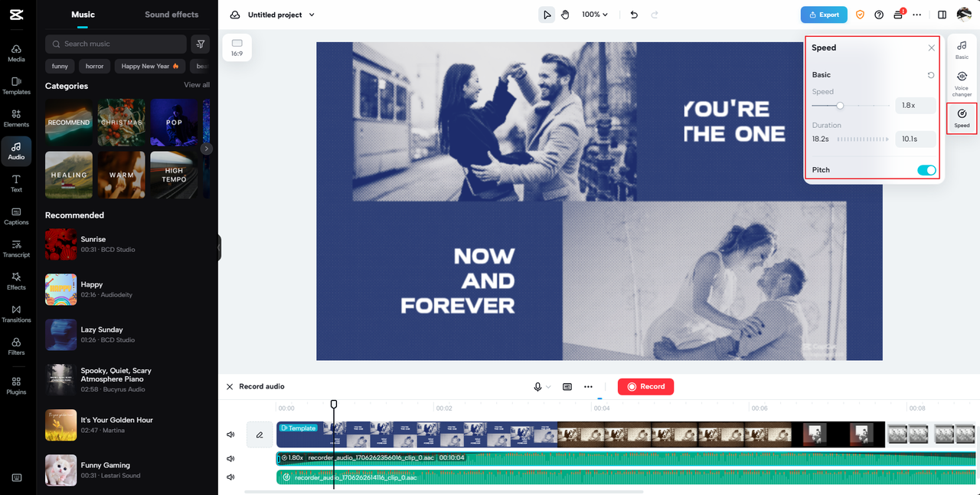Click View all categories link
The width and height of the screenshot is (980, 495).
[x=197, y=85]
